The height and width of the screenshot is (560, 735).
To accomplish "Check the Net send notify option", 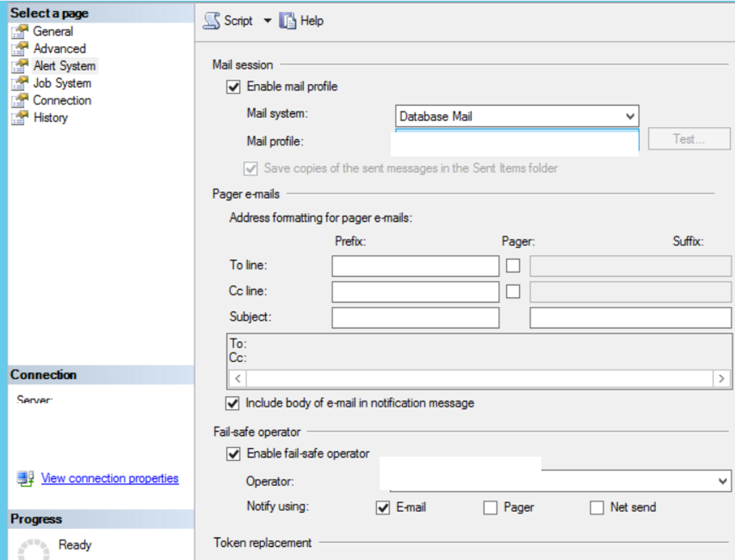I will (597, 508).
